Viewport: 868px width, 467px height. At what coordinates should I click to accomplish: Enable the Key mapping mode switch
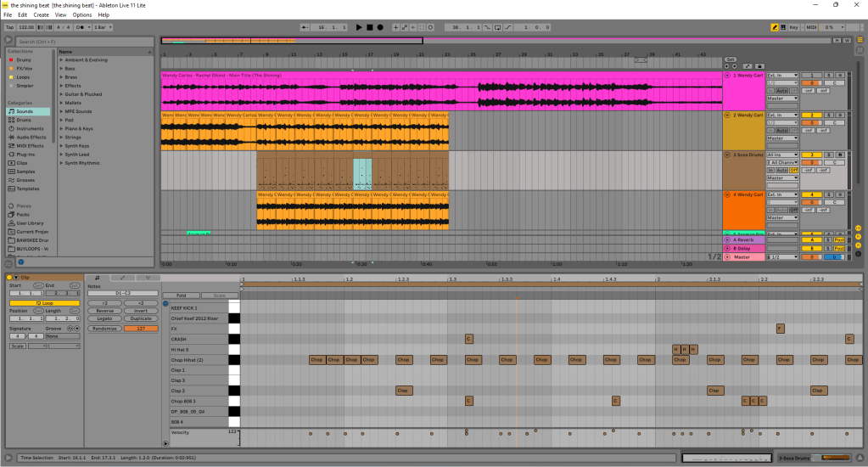point(792,27)
